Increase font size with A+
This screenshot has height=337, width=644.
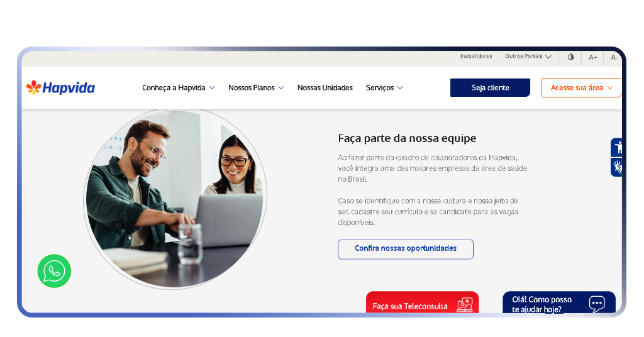(x=592, y=57)
